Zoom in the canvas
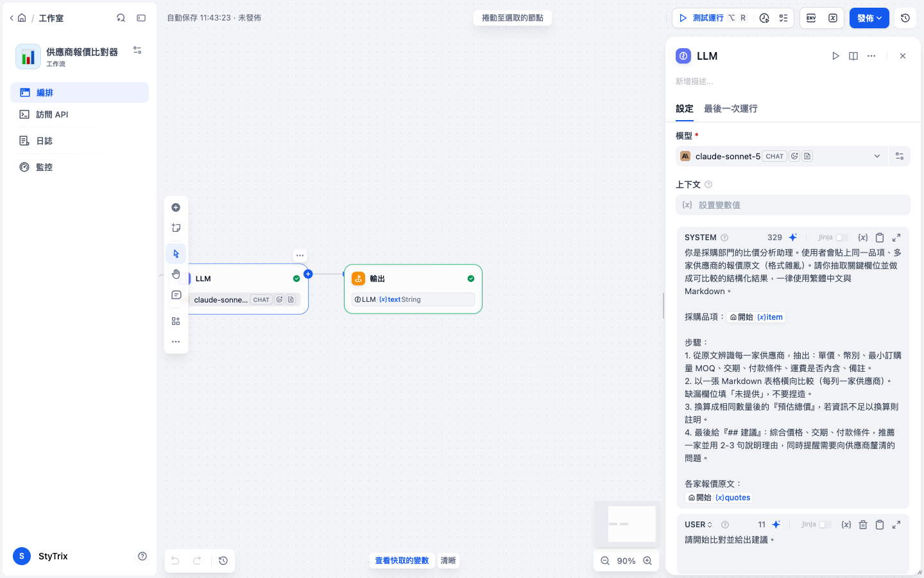Image resolution: width=924 pixels, height=578 pixels. click(647, 561)
